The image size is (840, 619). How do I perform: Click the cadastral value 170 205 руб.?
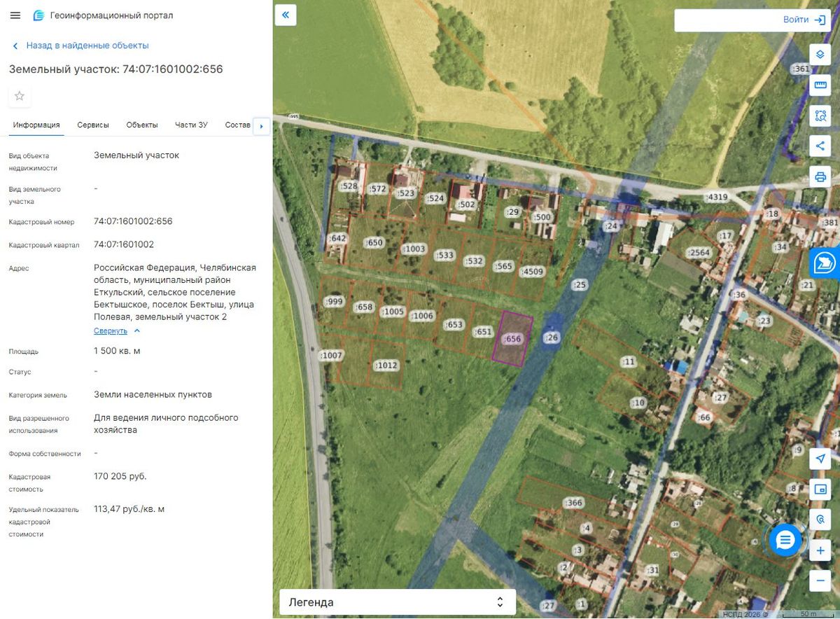[120, 476]
